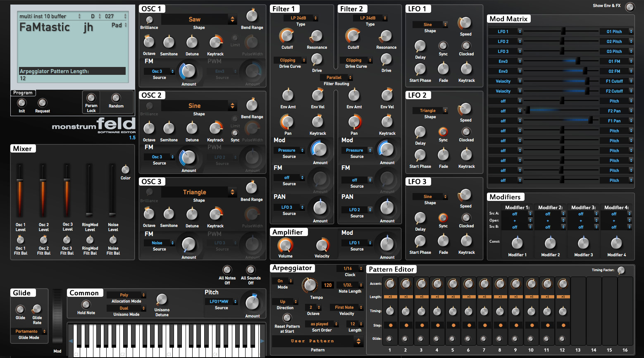The width and height of the screenshot is (644, 358).
Task: Click the LFO 2 Delay knob
Action: (x=420, y=131)
